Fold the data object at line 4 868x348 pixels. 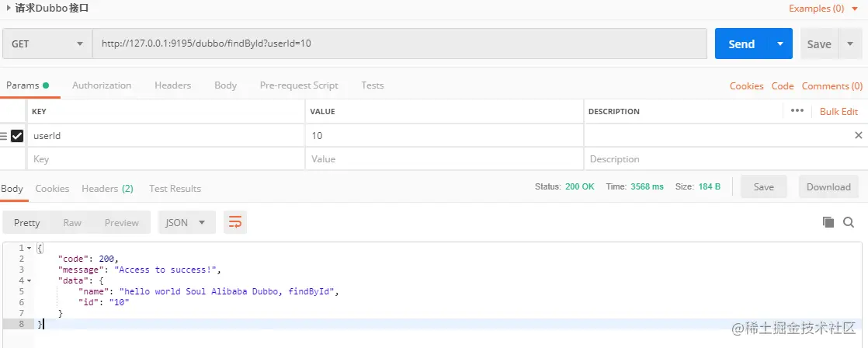point(30,280)
